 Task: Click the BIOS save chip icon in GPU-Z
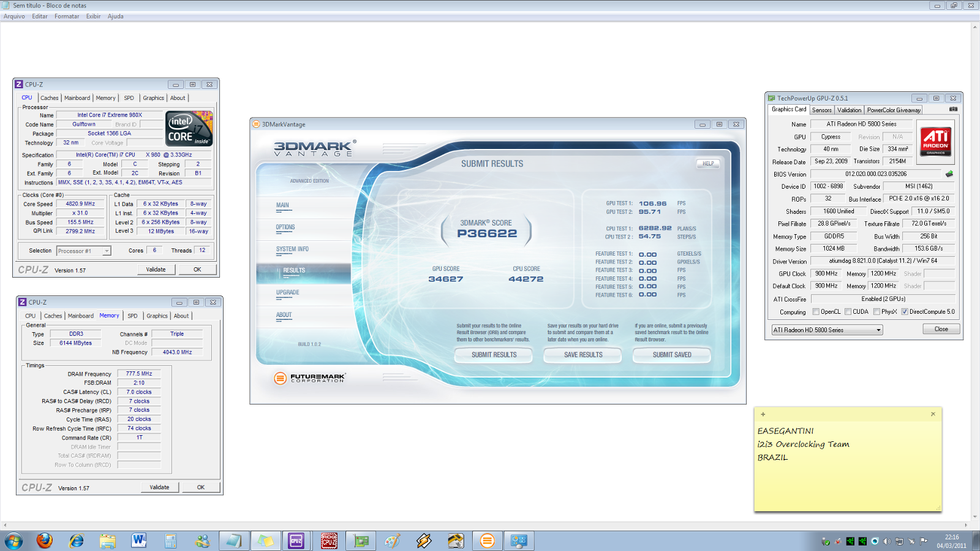point(949,174)
